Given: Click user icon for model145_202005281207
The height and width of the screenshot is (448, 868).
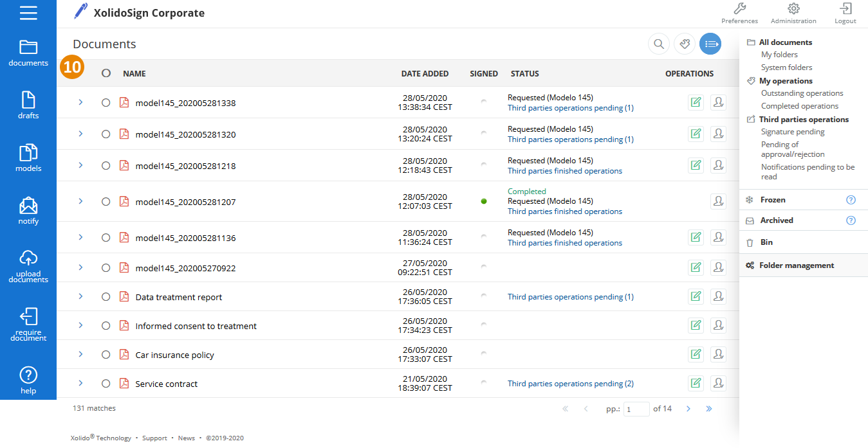Looking at the screenshot, I should [x=718, y=201].
